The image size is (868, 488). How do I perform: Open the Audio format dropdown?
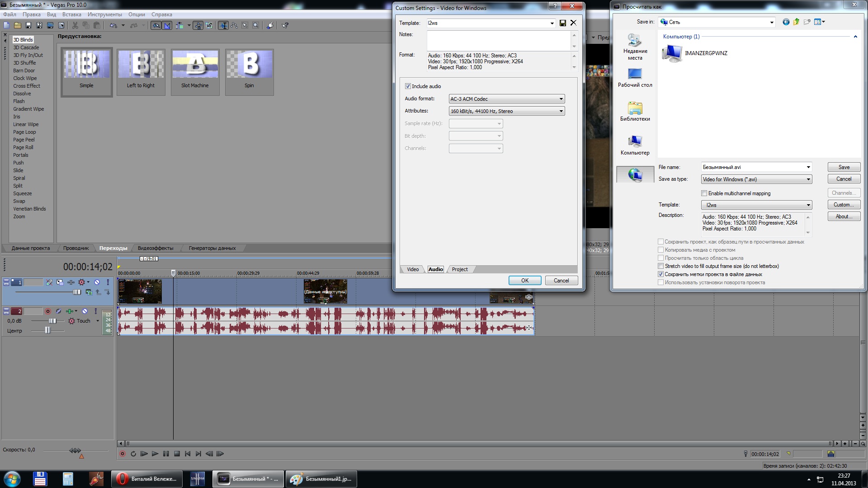click(x=561, y=99)
